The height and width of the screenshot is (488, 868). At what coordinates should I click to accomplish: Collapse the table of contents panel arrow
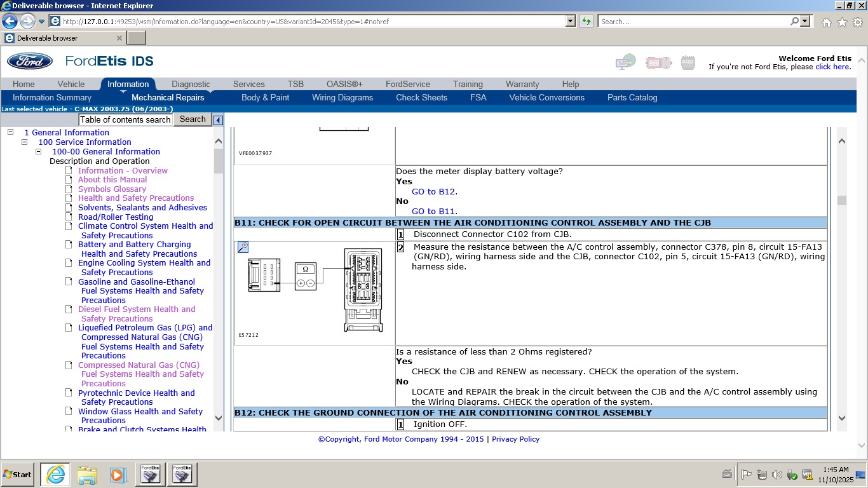[x=218, y=120]
